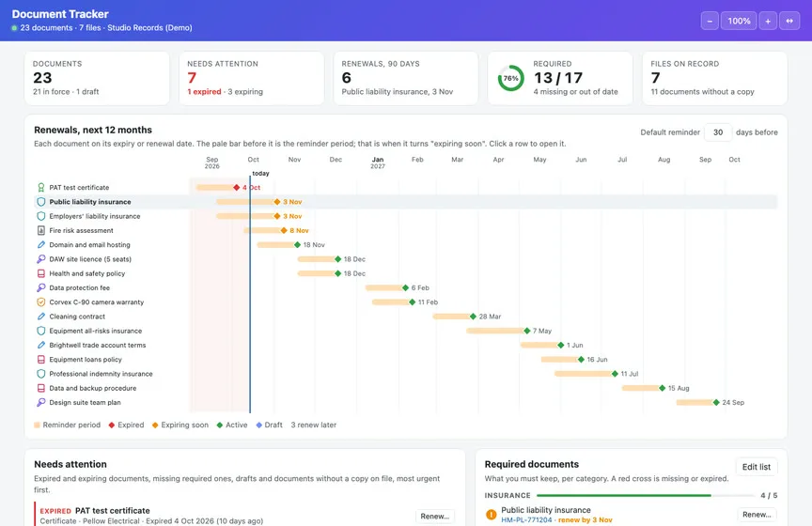Click the shield icon for Public liability insurance row

[41, 202]
